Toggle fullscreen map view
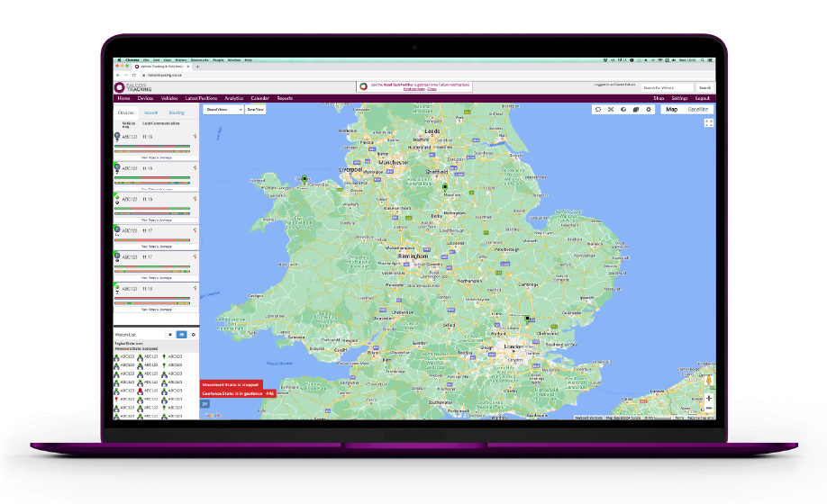This screenshot has width=827, height=504. tap(709, 123)
